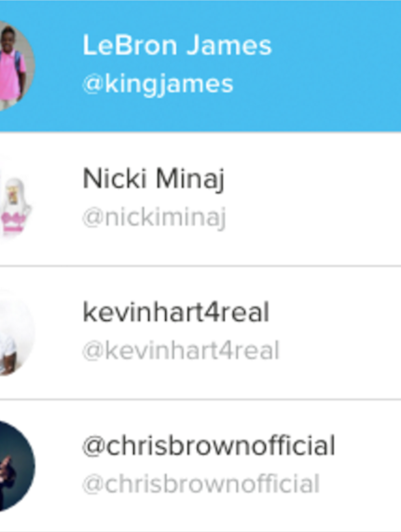Click the word LeBron in the highlighted row
The height and width of the screenshot is (532, 401).
click(130, 45)
